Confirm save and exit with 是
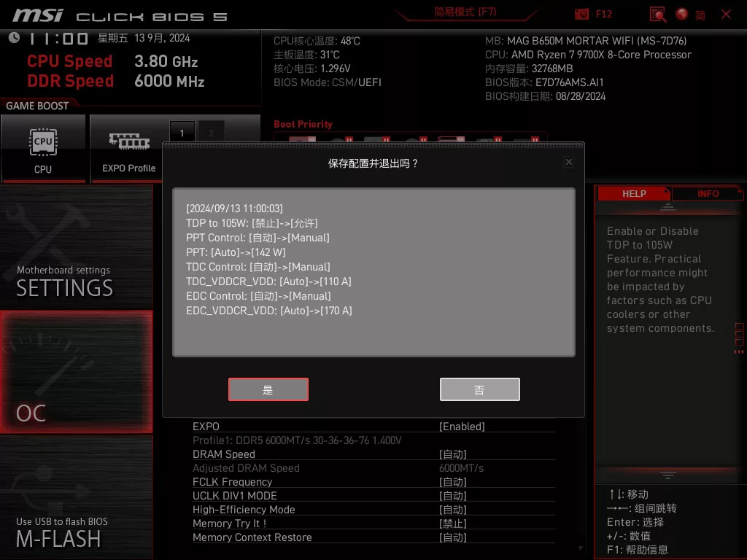This screenshot has width=747, height=560. [x=268, y=389]
